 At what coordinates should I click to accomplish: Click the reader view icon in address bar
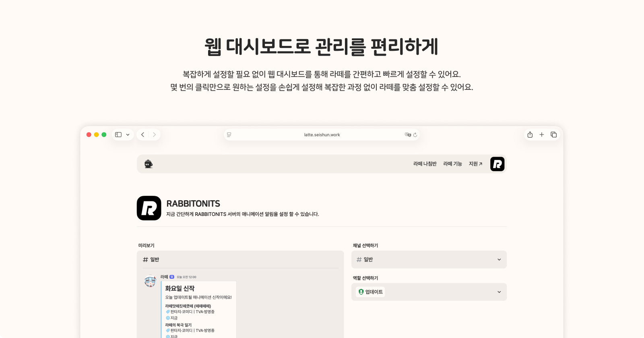coord(229,135)
